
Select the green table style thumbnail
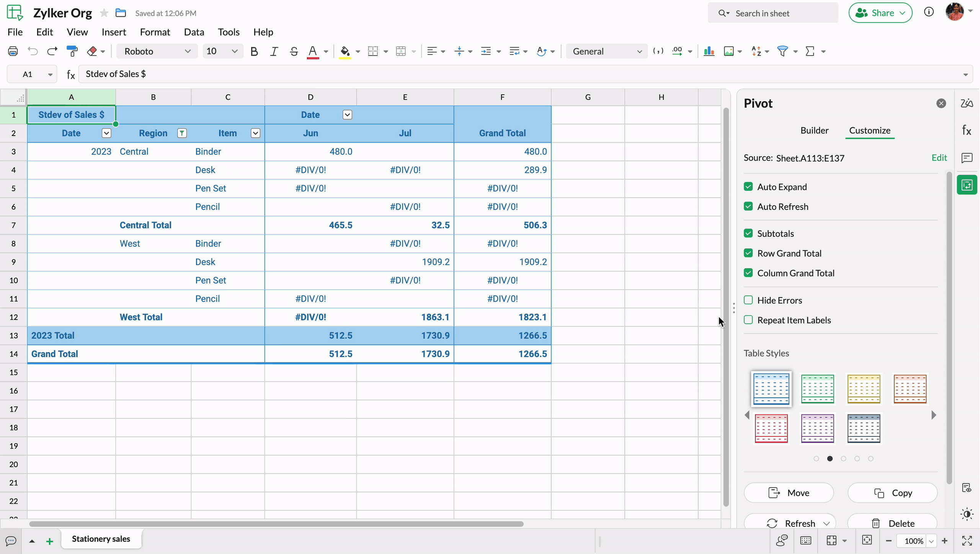point(817,389)
